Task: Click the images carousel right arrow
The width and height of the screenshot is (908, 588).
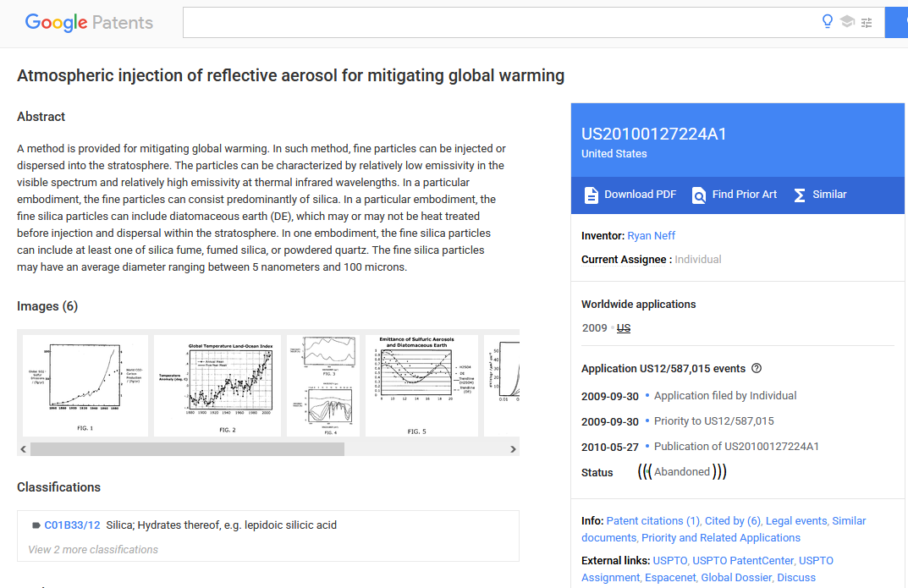Action: point(513,449)
